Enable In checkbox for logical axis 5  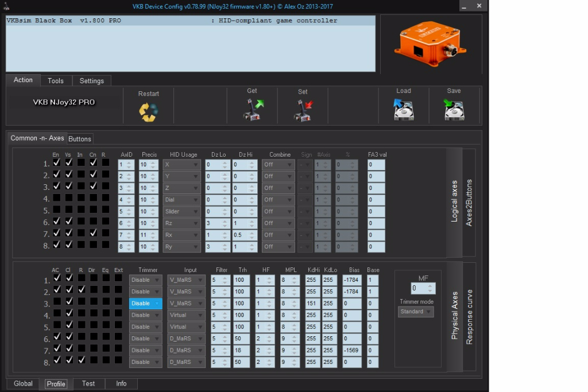(81, 209)
